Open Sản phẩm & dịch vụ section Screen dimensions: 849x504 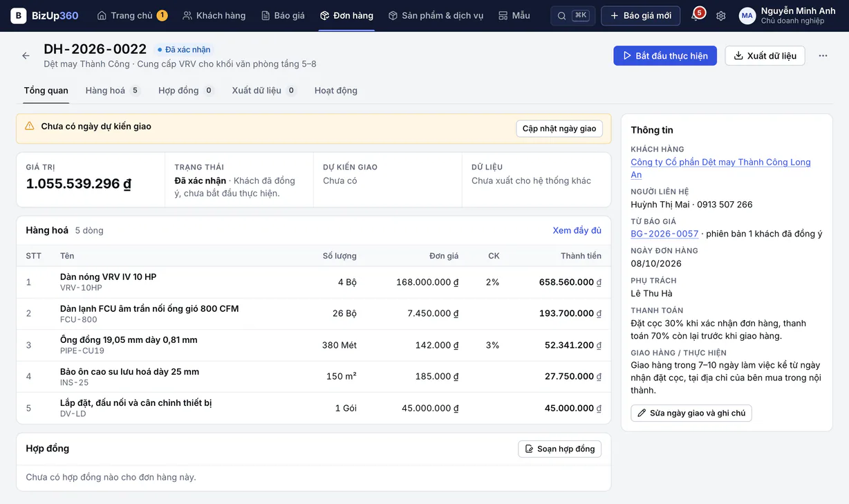(436, 15)
